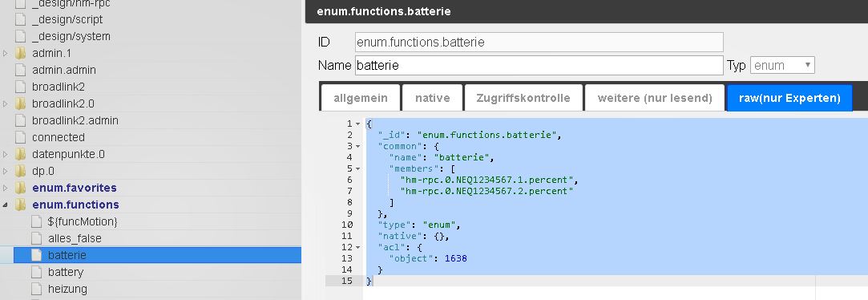Click the ID input field
Image resolution: width=868 pixels, height=300 pixels.
pyautogui.click(x=539, y=43)
